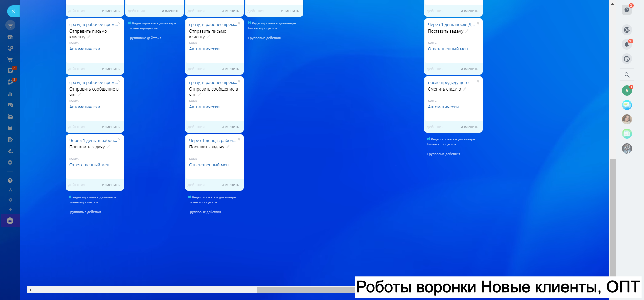The height and width of the screenshot is (300, 644).
Task: Click действия on the Сменить стадию card
Action: coord(435,127)
